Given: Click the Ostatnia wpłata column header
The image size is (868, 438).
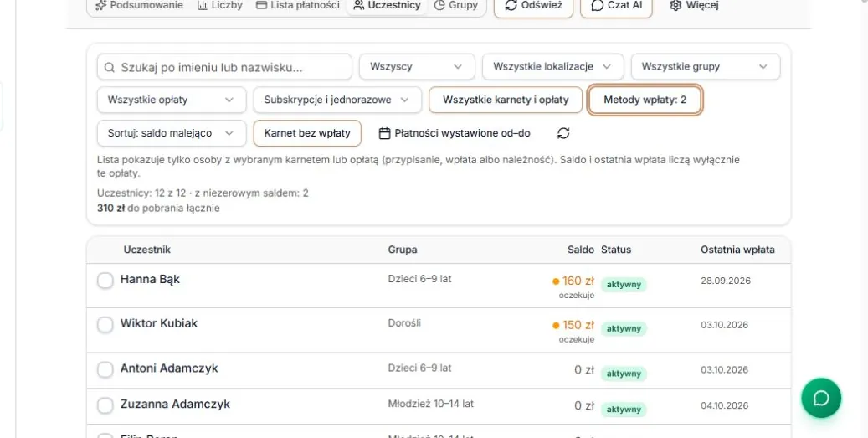Looking at the screenshot, I should (x=737, y=250).
